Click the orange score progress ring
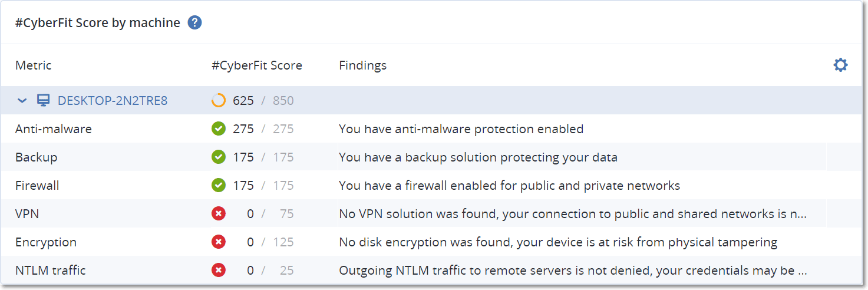Screen dimensions: 868x290 click(x=219, y=101)
